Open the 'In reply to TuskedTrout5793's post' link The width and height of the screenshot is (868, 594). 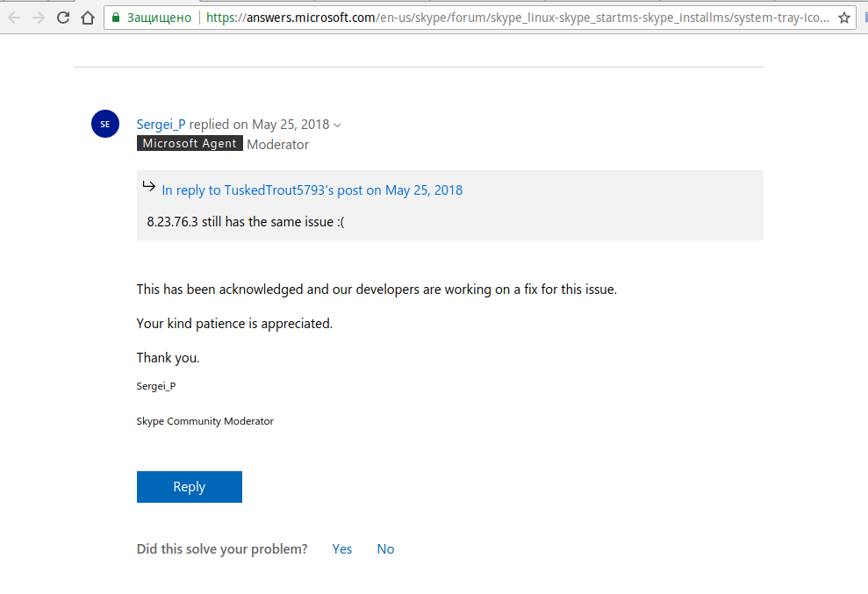point(312,190)
